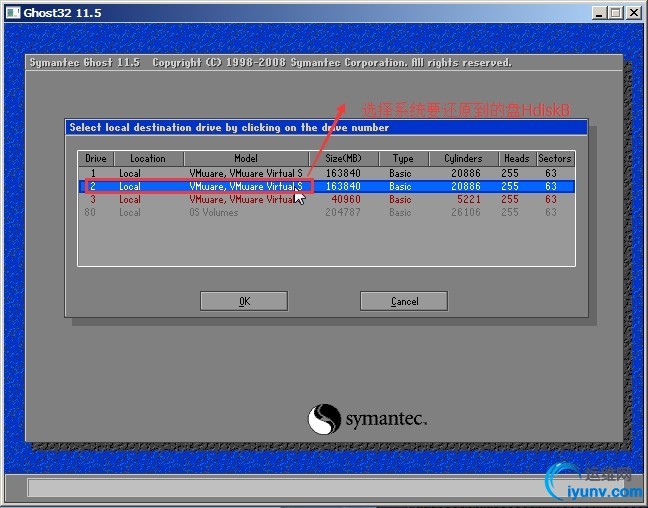Image resolution: width=648 pixels, height=508 pixels.
Task: Select drive 3 in red text
Action: [326, 199]
